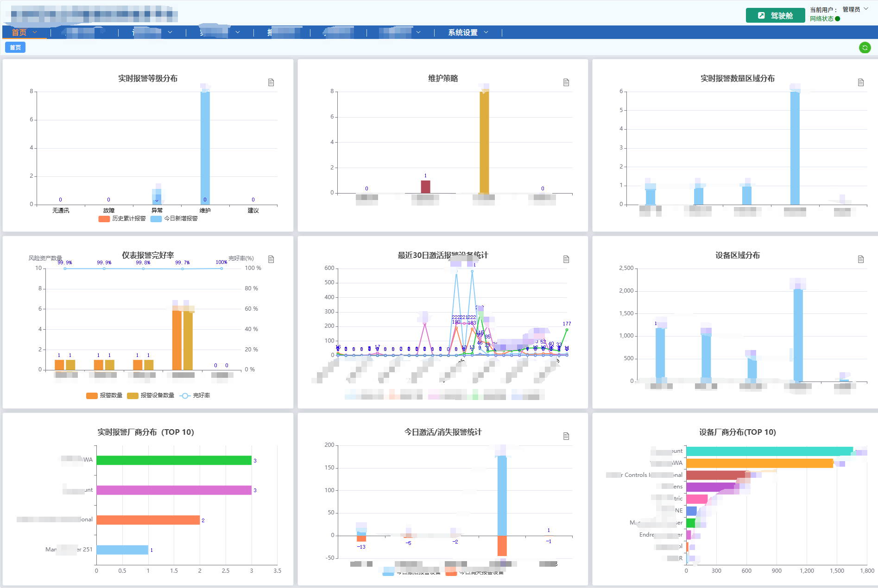This screenshot has height=588, width=878.
Task: Click the orange 报警数量 legend swatch
Action: coord(92,395)
